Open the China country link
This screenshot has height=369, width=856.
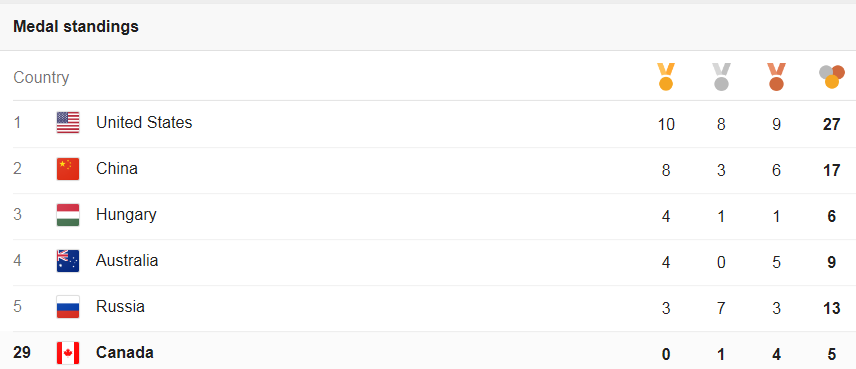[x=117, y=168]
